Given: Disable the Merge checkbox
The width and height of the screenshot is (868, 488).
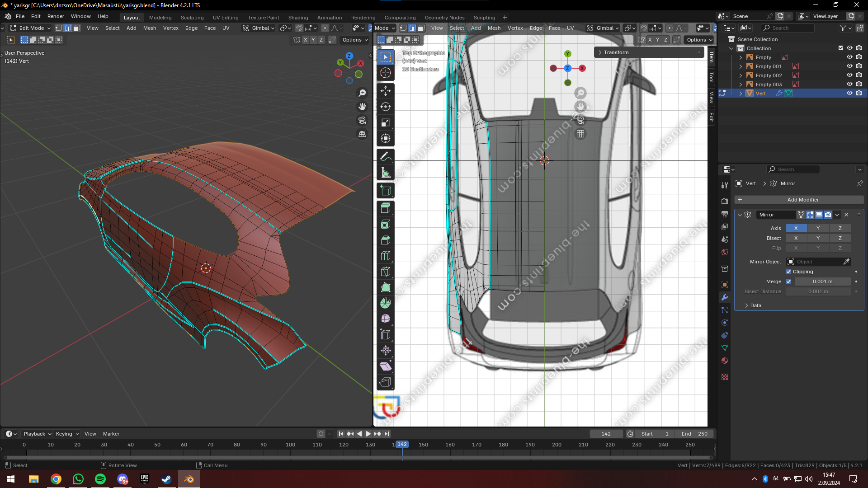Looking at the screenshot, I should pos(788,282).
